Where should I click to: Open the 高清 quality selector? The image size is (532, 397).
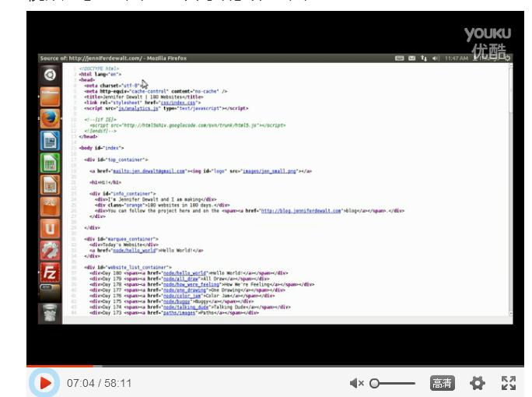click(x=443, y=383)
